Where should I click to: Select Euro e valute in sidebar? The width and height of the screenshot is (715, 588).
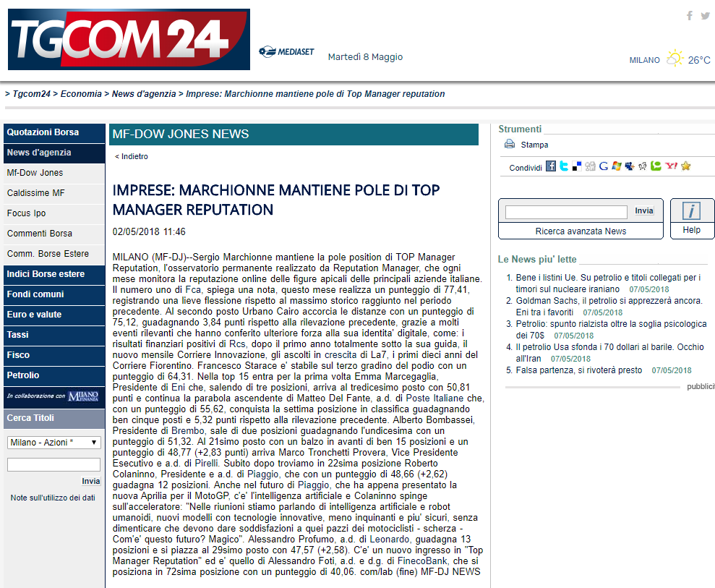pyautogui.click(x=54, y=315)
